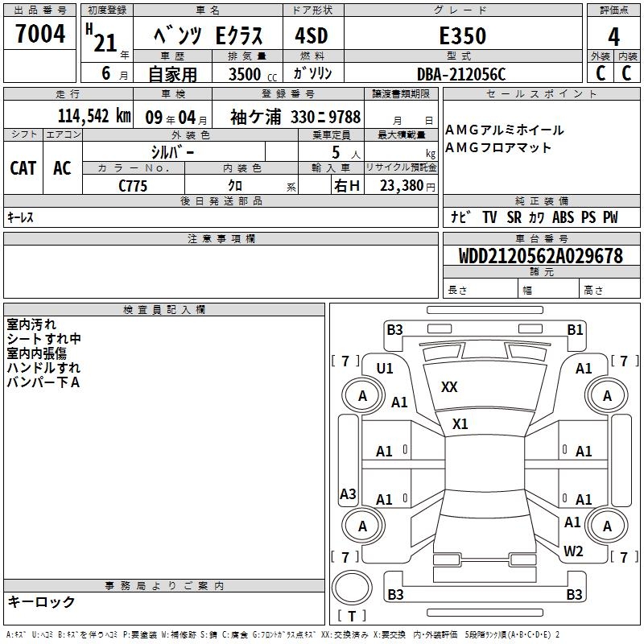Click lot number 7004
The height and width of the screenshot is (644, 644).
40,35
